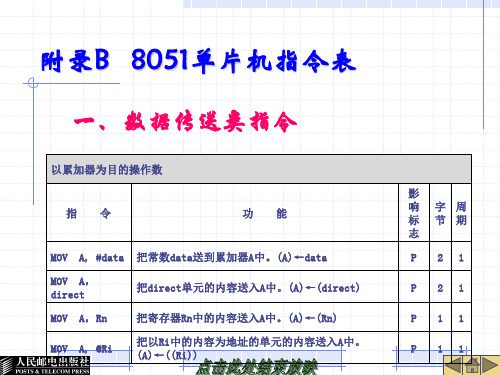Click the 点击此处结束放映 end show link

pos(256,367)
